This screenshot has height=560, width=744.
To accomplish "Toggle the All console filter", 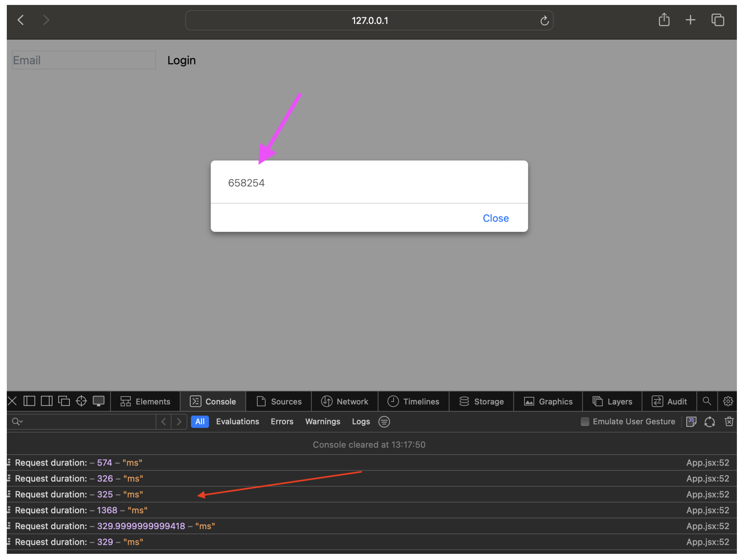I will 200,422.
